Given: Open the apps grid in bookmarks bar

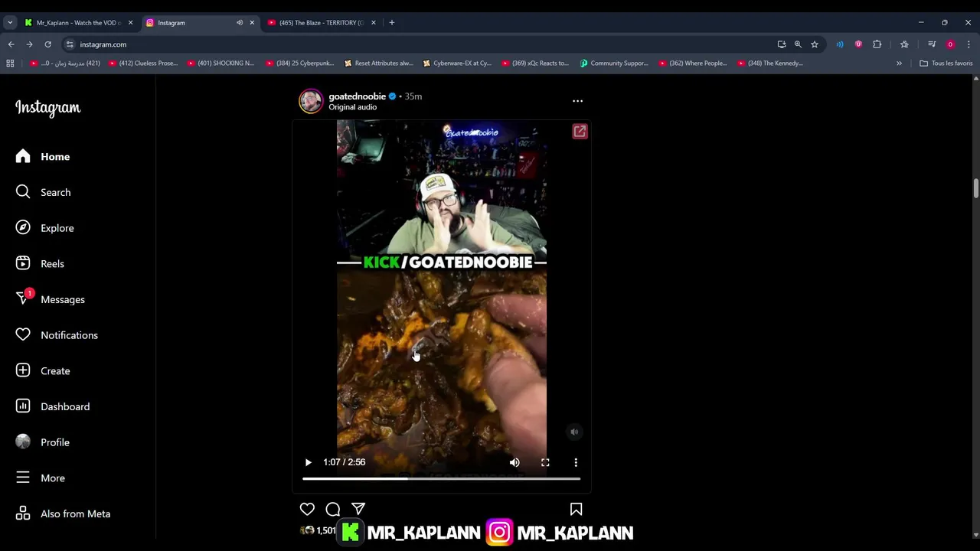Looking at the screenshot, I should [10, 64].
